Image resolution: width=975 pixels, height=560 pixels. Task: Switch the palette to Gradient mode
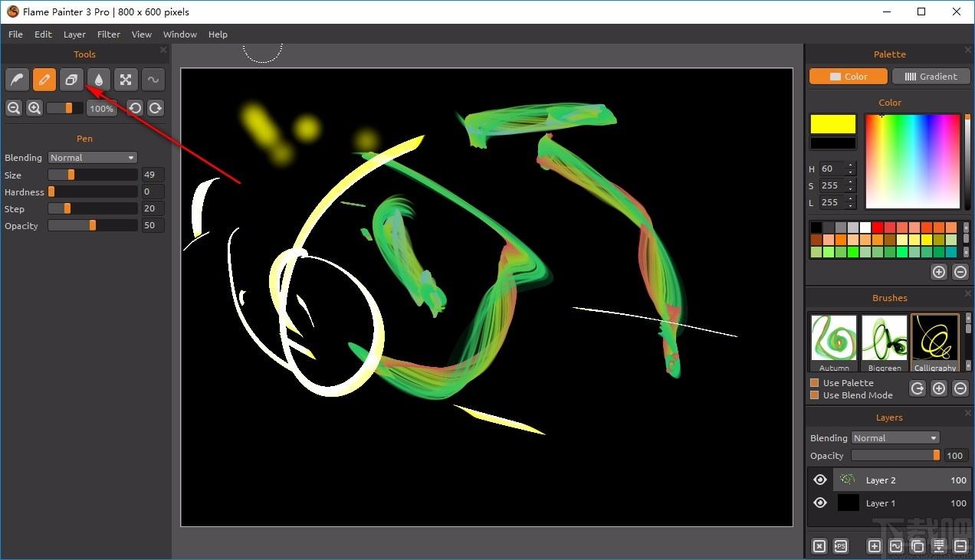click(931, 77)
